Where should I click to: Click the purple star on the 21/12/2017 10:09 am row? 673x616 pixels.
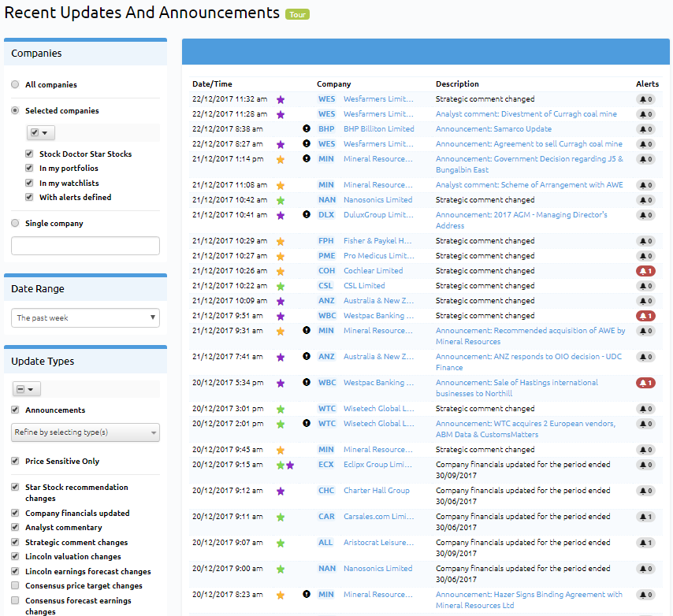click(x=281, y=301)
